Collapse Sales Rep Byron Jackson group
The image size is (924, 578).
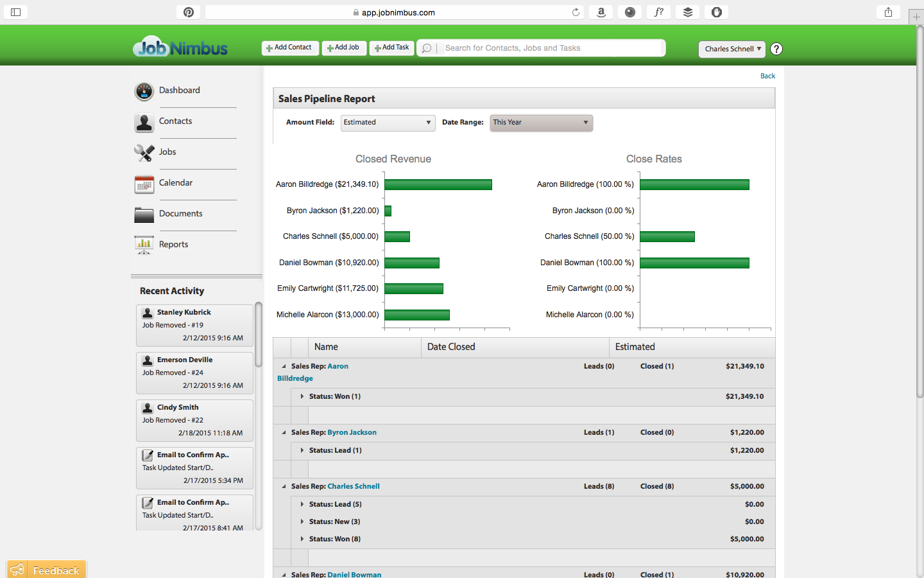click(284, 433)
